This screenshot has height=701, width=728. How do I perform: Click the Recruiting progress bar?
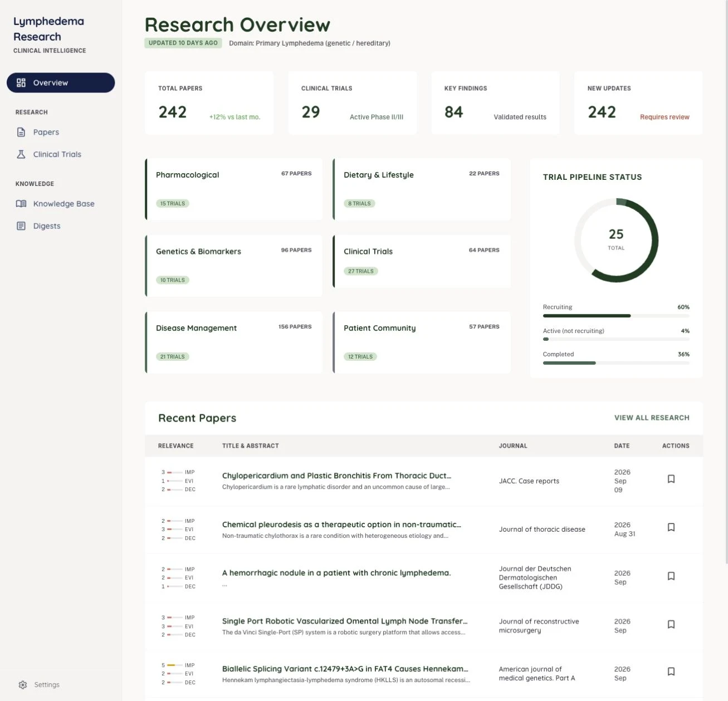pos(616,316)
